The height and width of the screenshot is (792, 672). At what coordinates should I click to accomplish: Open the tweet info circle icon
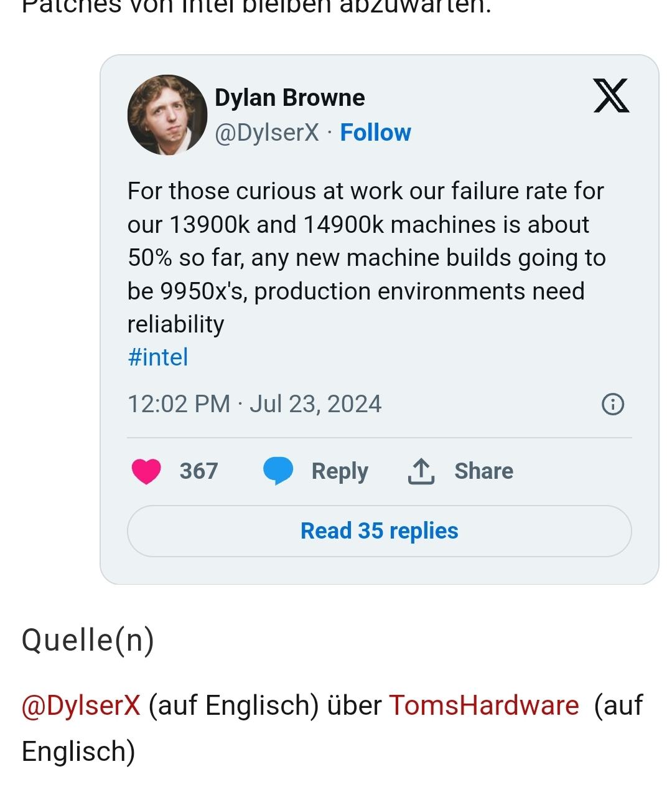tap(613, 404)
